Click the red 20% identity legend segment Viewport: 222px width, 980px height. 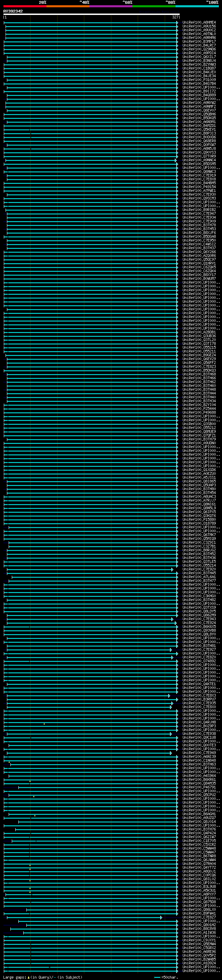25,6
